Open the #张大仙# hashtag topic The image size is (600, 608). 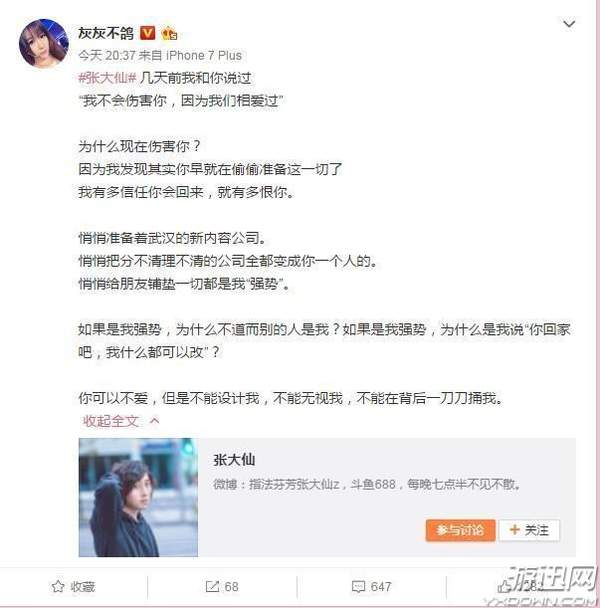tap(107, 78)
